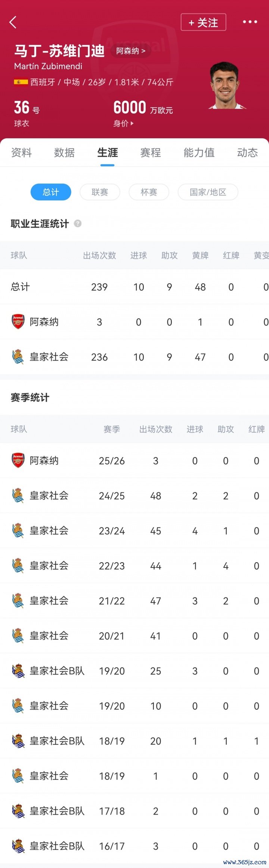Screen dimensions: 269x868
Task: Click the help question mark beside 职业生涯统计
Action: tap(78, 224)
